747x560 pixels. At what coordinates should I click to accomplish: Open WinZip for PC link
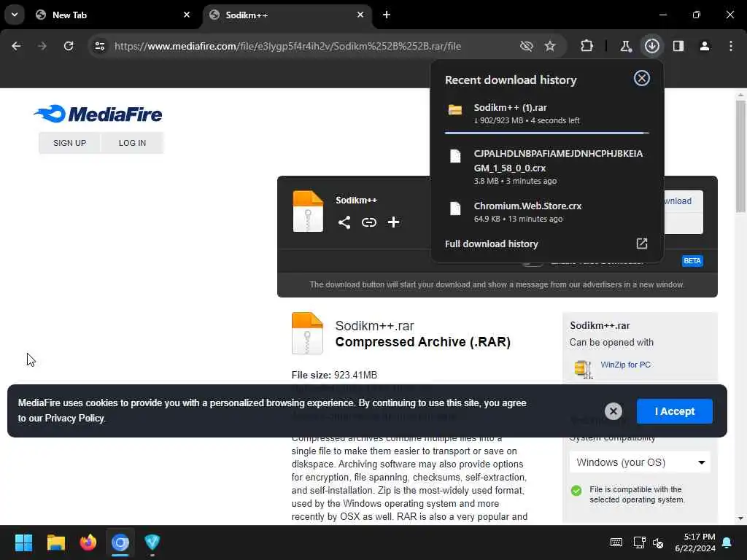625,365
